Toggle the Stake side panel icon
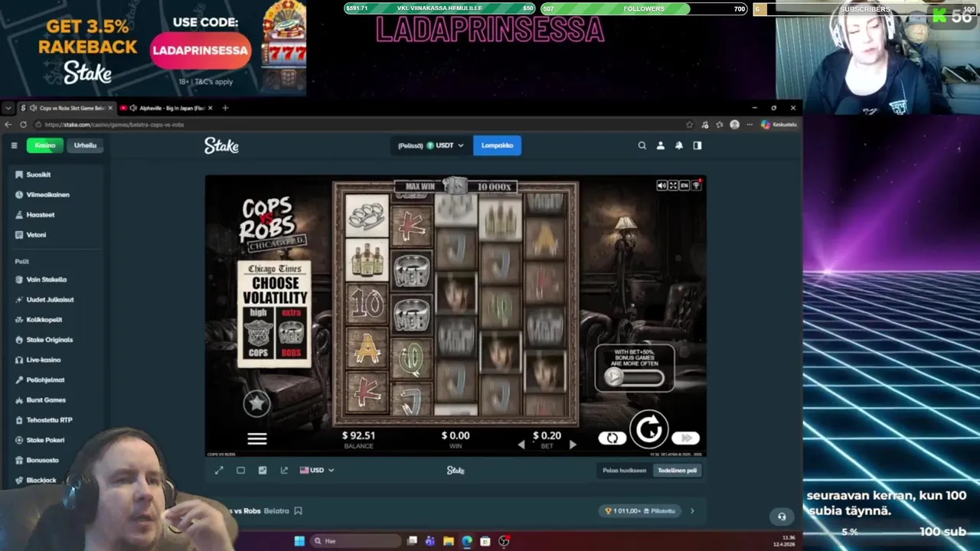Screen dimensions: 980x551 click(697, 145)
